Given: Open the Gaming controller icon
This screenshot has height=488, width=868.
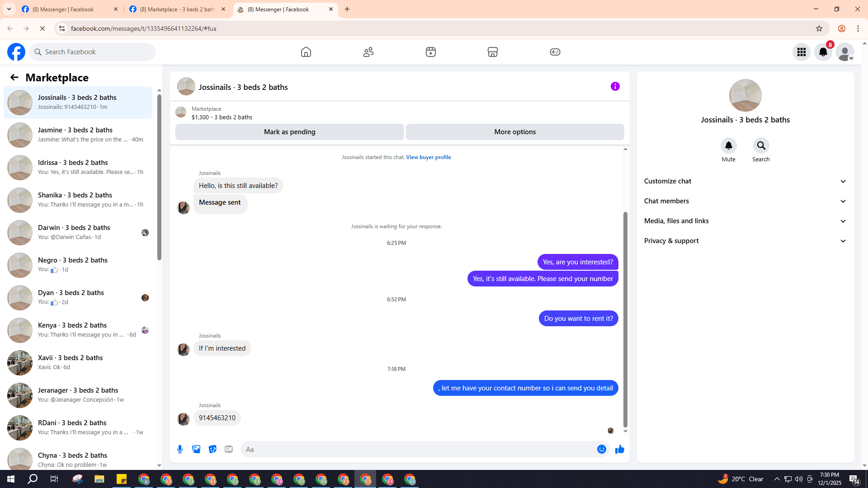Looking at the screenshot, I should point(555,52).
